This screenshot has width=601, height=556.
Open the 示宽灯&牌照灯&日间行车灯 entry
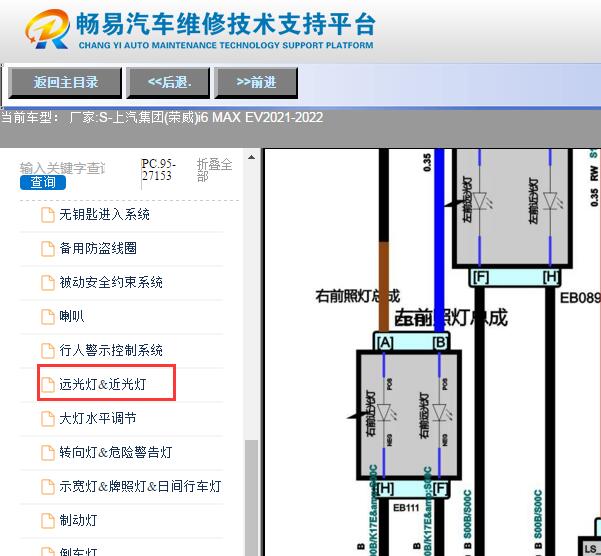tap(140, 486)
